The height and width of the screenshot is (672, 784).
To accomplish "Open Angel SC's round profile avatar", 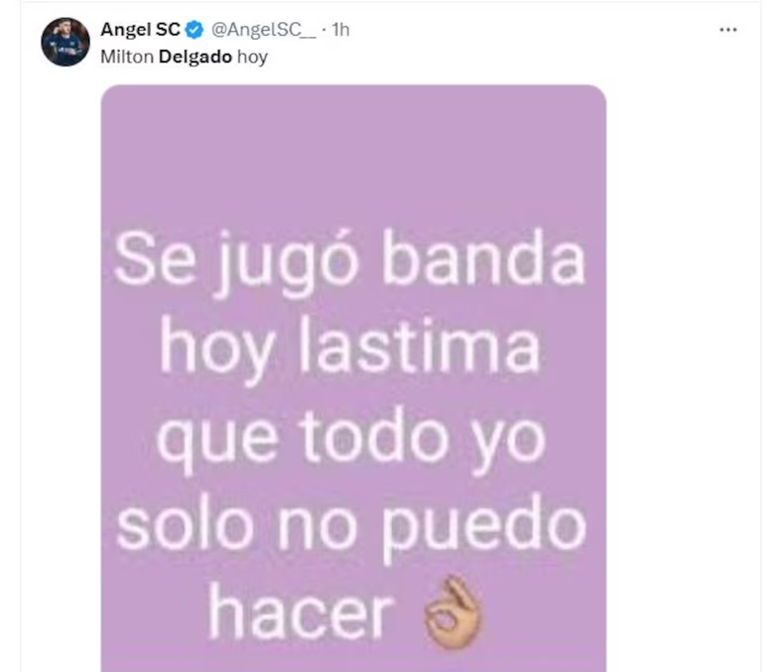I will click(x=65, y=42).
